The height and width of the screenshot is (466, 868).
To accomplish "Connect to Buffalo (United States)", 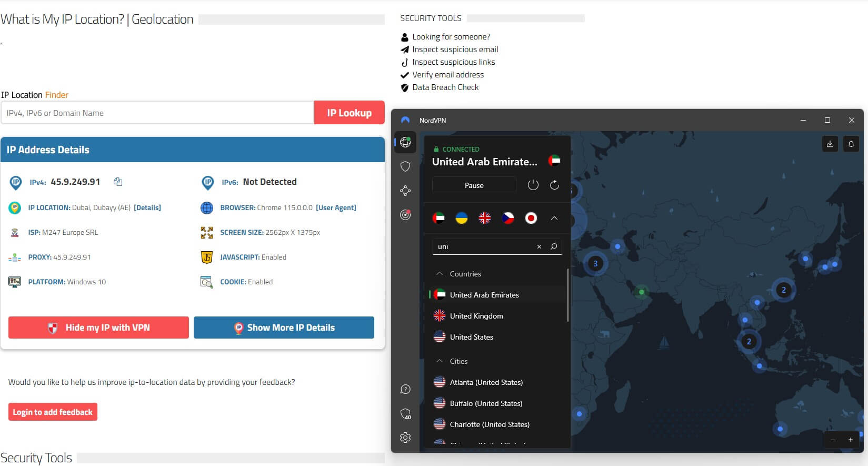I will (497, 403).
